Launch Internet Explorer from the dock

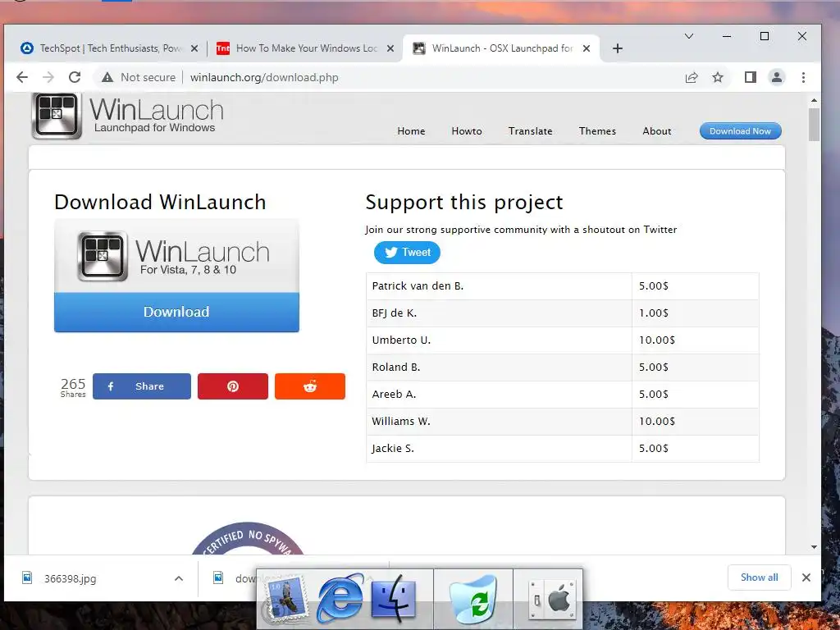click(340, 599)
